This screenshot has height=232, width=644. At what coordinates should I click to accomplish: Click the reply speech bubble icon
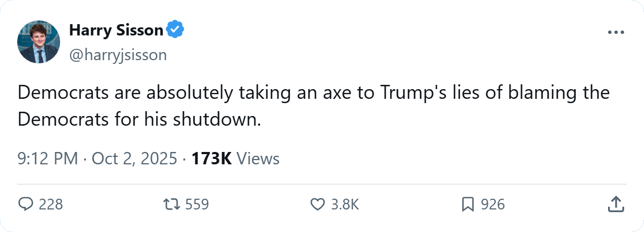pyautogui.click(x=26, y=204)
